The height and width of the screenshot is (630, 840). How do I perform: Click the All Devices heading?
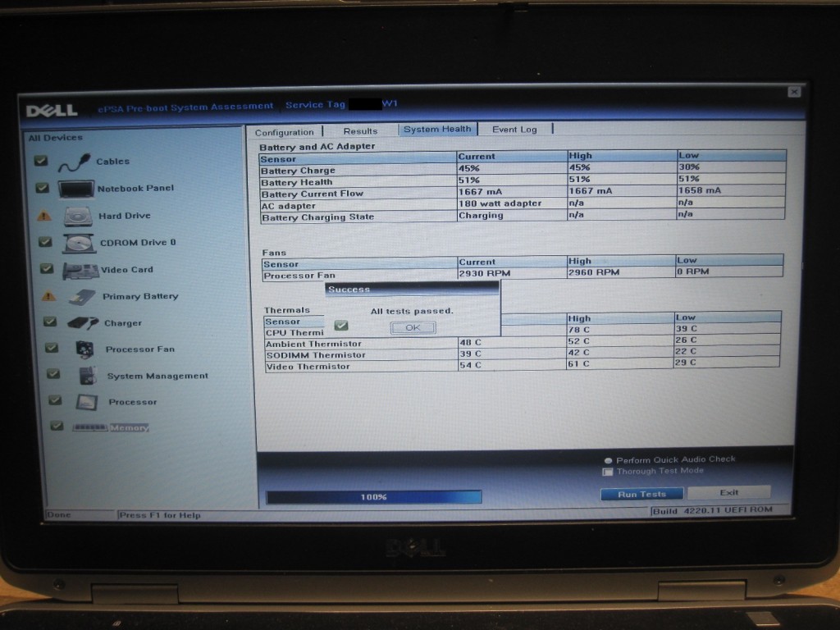click(x=56, y=138)
